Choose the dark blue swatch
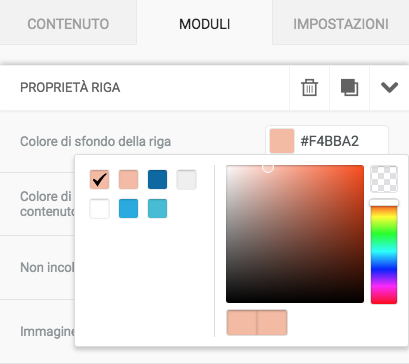 tap(157, 180)
